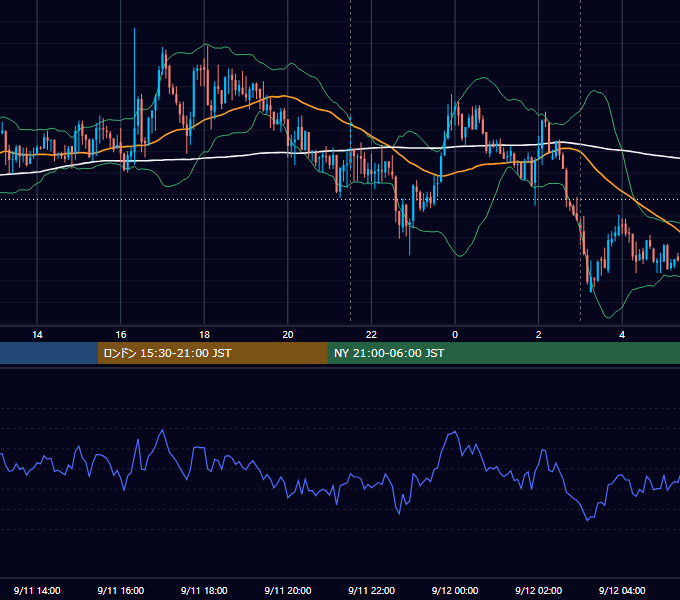Image resolution: width=680 pixels, height=600 pixels.
Task: Click the 9/12 02:00 time label
Action: pos(539,590)
